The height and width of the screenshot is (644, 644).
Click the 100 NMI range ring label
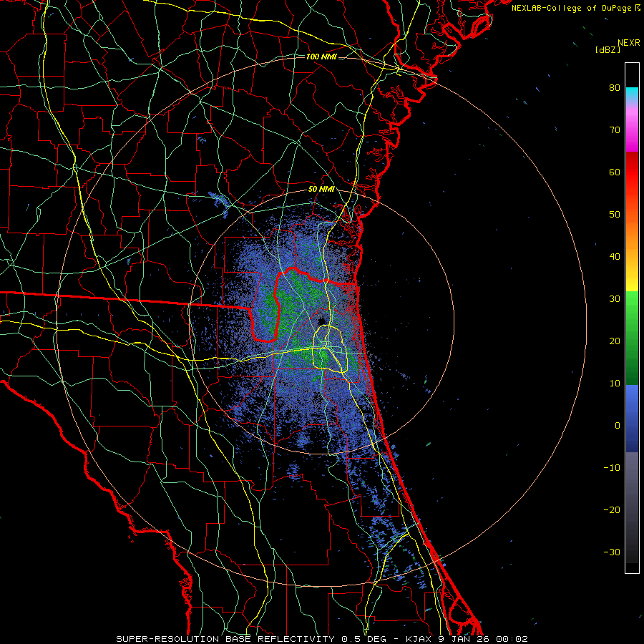click(x=321, y=57)
